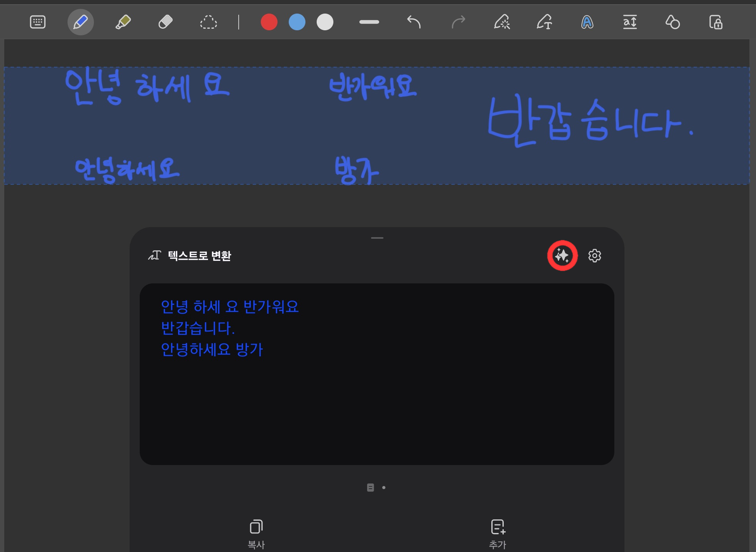Select the Eraser tool
The image size is (756, 552).
(165, 22)
